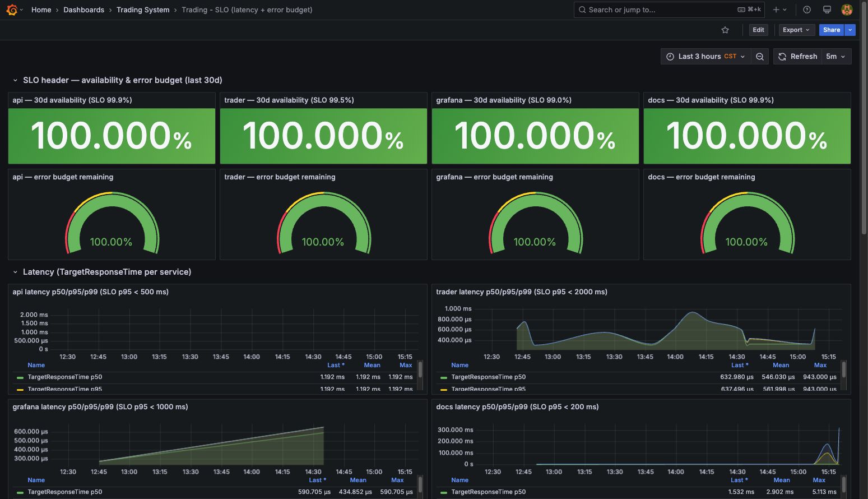The width and height of the screenshot is (868, 499).
Task: Click the api latency legend scrollbar
Action: (420, 370)
